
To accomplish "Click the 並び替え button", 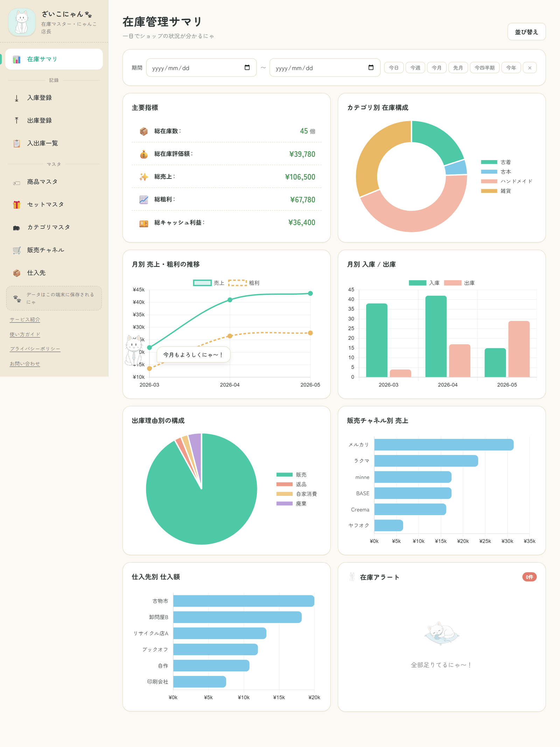I will click(526, 32).
